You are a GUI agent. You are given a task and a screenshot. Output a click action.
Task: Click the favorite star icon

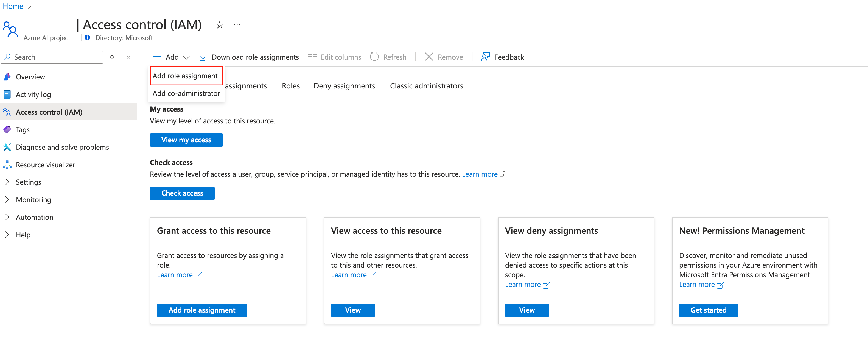[x=219, y=25]
